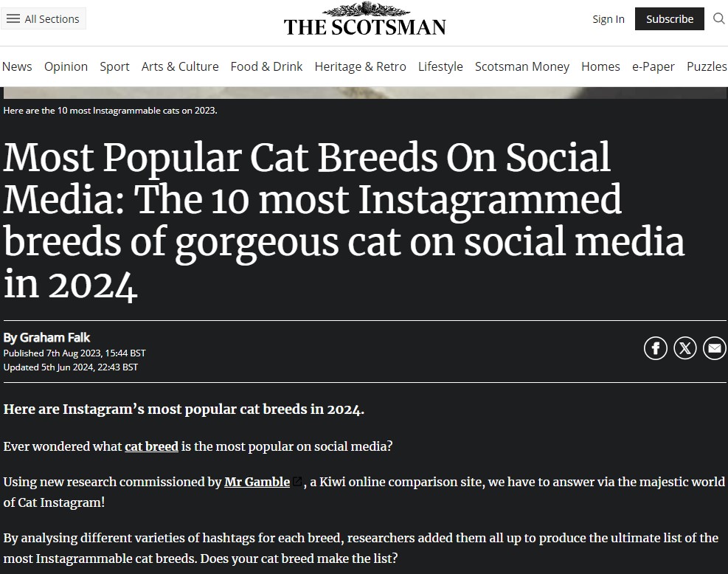This screenshot has height=574, width=728.
Task: Click The Scotsman logo
Action: [364, 20]
